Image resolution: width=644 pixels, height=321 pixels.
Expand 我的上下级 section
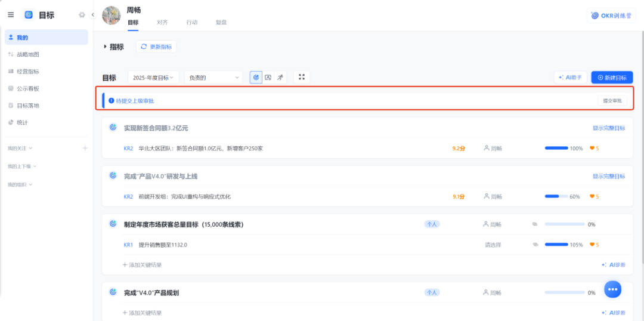(22, 166)
